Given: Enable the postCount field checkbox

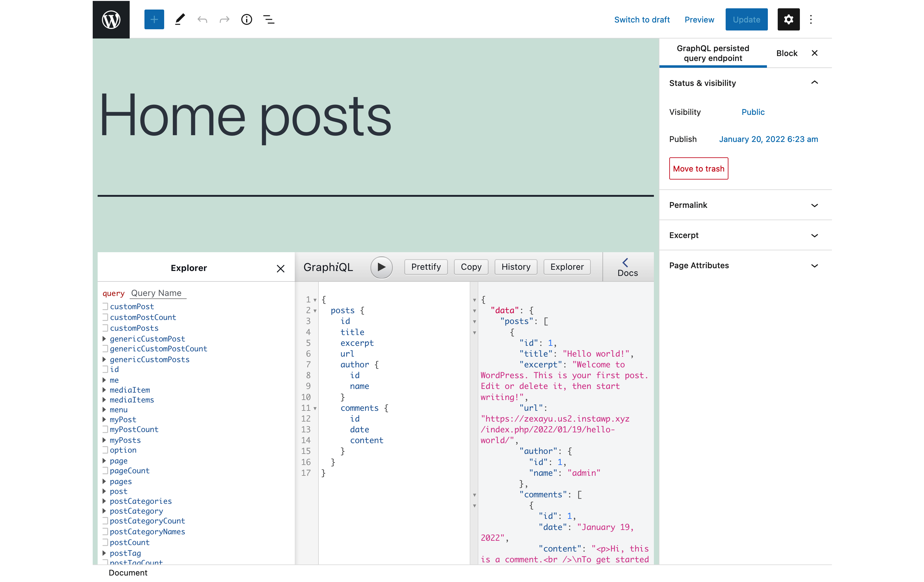Looking at the screenshot, I should (x=105, y=542).
